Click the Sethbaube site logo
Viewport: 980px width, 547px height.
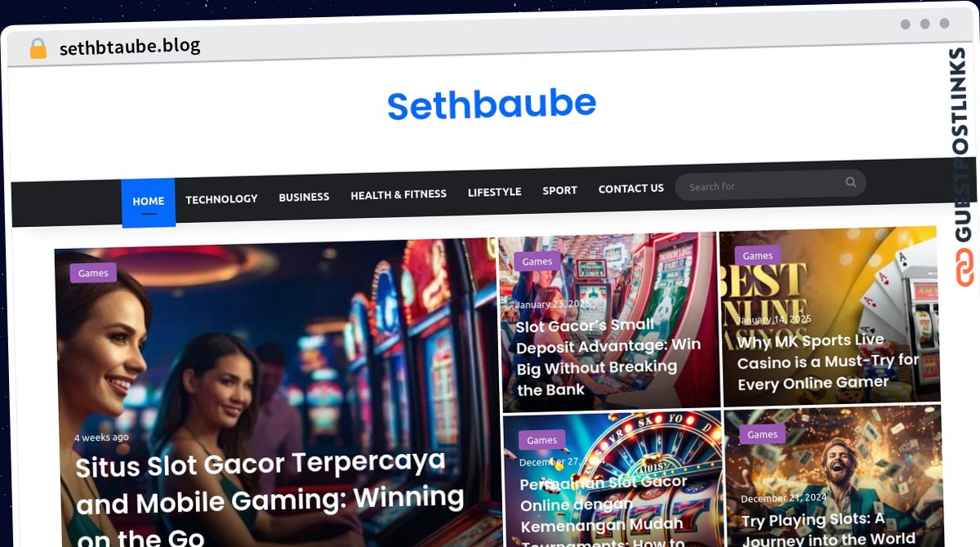click(x=492, y=105)
